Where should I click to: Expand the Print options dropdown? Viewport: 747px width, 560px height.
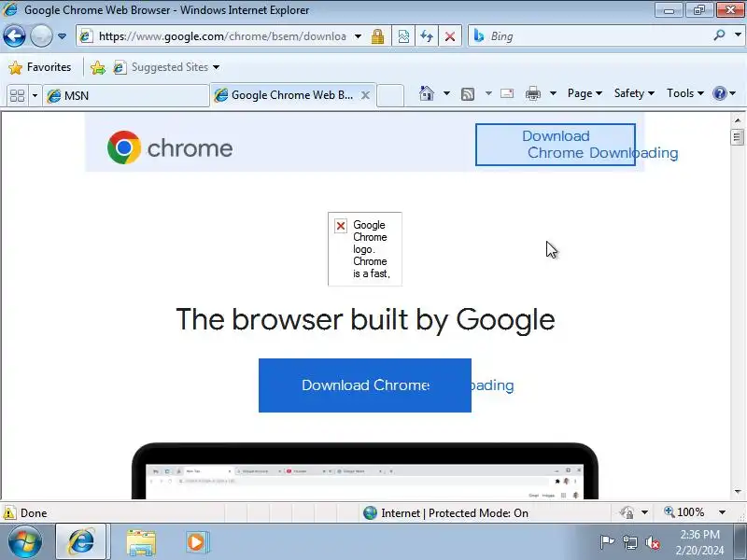pyautogui.click(x=553, y=93)
